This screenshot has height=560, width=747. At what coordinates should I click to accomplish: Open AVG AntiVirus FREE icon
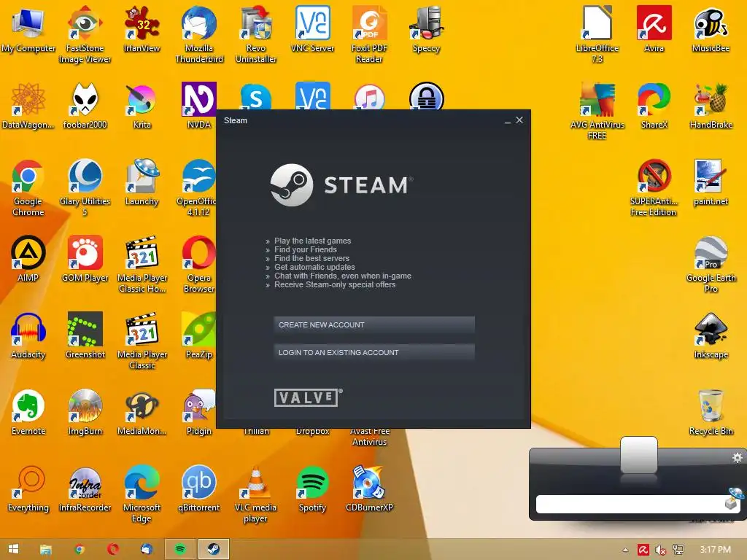pos(597,111)
